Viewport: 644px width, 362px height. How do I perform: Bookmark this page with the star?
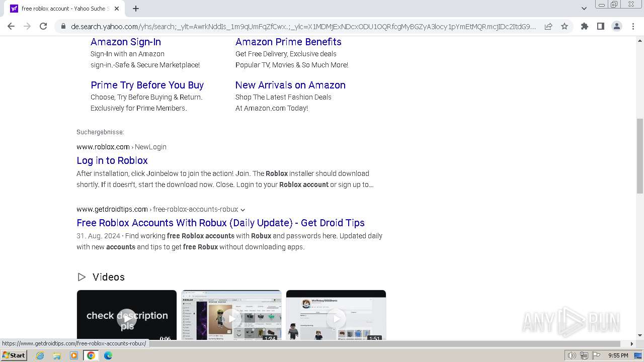[x=565, y=27]
